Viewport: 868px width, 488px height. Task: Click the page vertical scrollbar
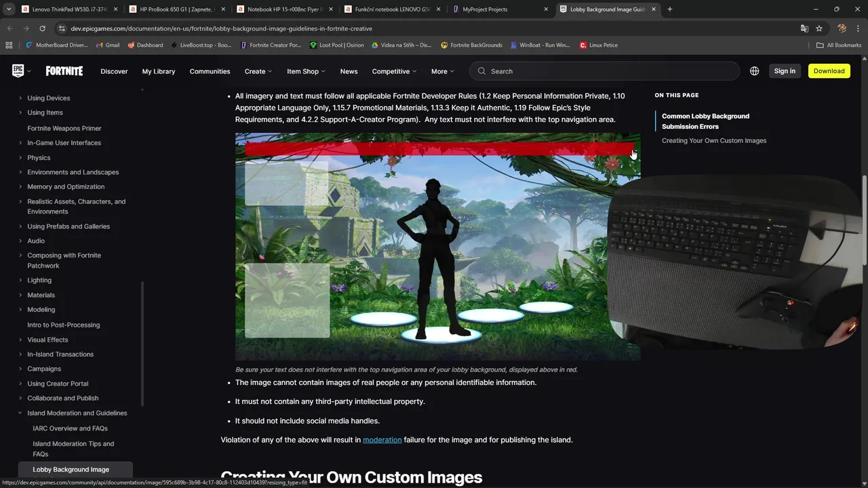865,220
